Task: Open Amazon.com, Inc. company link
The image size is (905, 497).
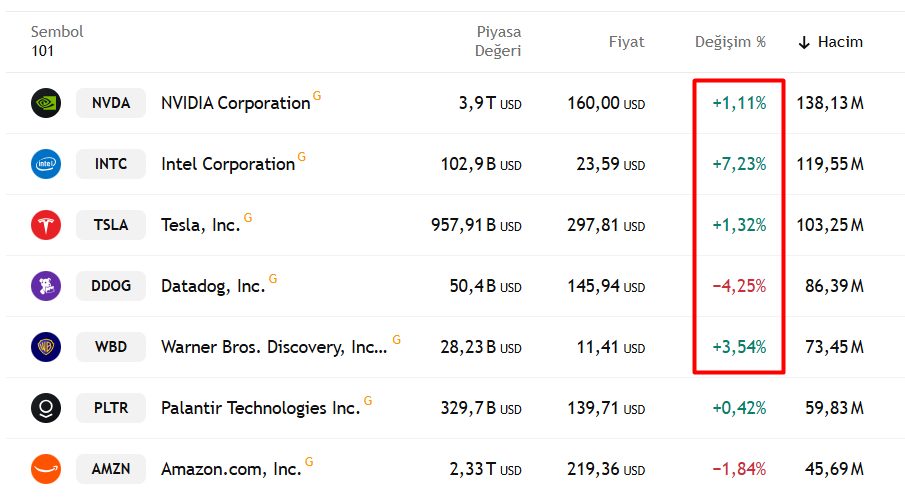Action: 231,469
